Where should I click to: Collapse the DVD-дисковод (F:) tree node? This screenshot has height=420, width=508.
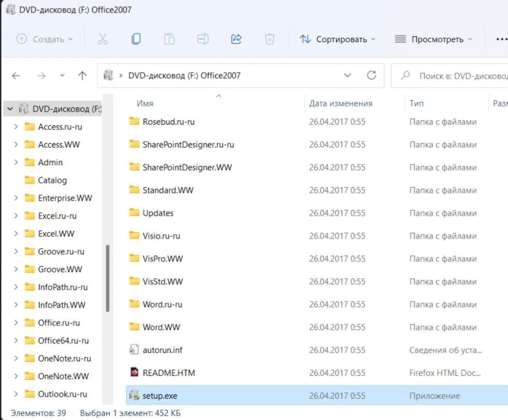pos(10,109)
